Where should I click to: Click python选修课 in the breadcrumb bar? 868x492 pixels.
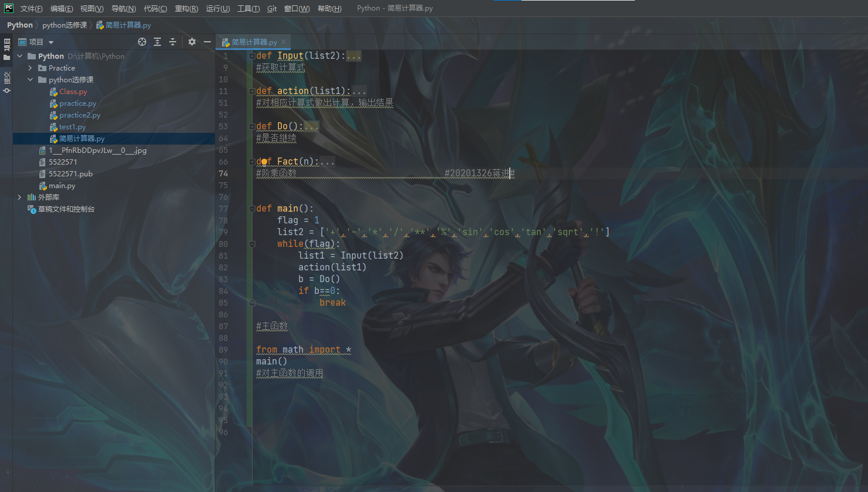pos(65,25)
